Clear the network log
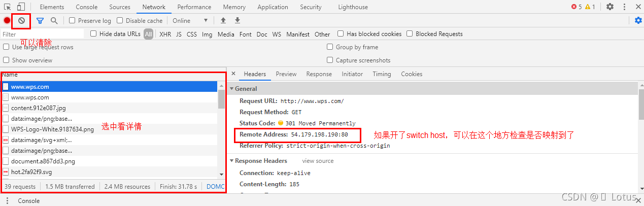 [21, 20]
